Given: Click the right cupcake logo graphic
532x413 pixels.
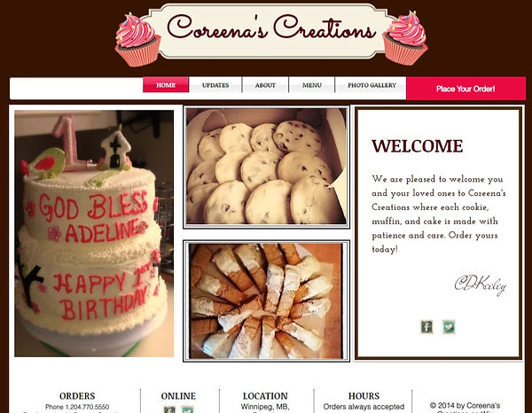Looking at the screenshot, I should click(x=405, y=38).
